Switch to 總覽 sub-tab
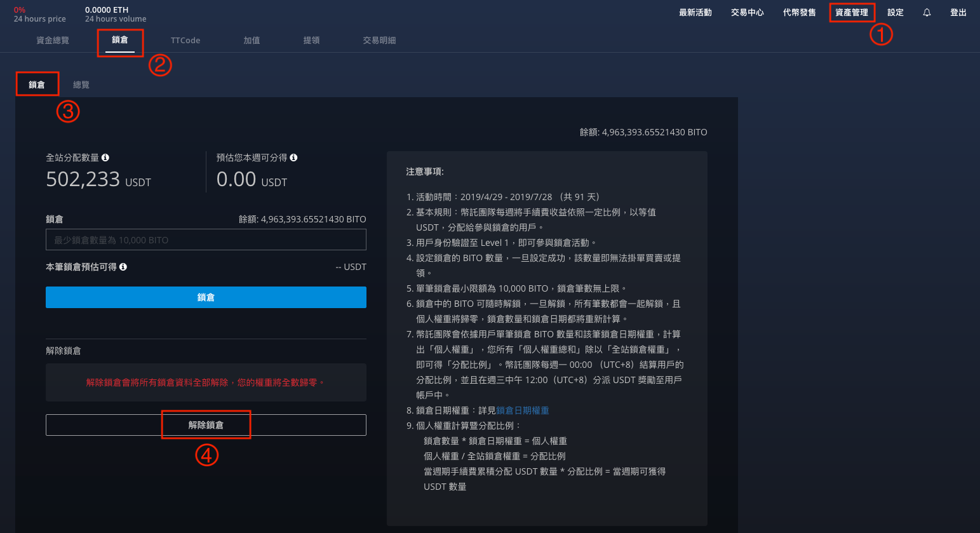 [81, 84]
